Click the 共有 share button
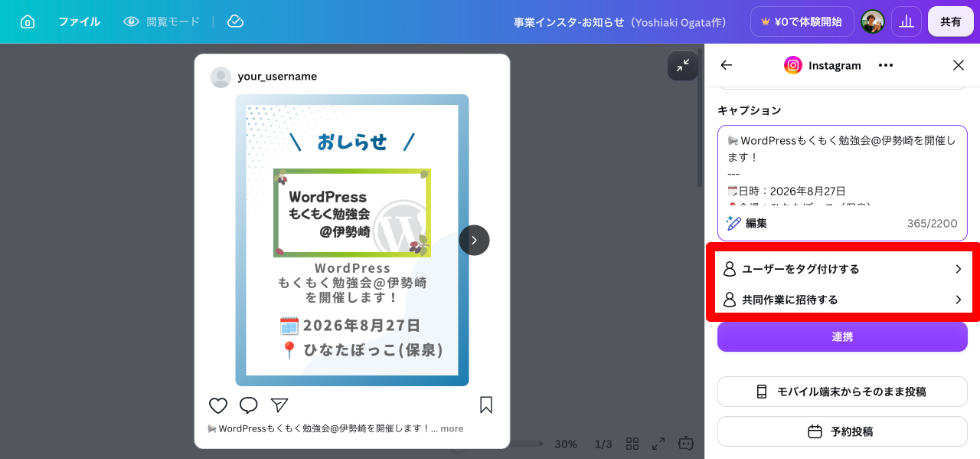Viewport: 980px width, 459px height. pyautogui.click(x=951, y=21)
